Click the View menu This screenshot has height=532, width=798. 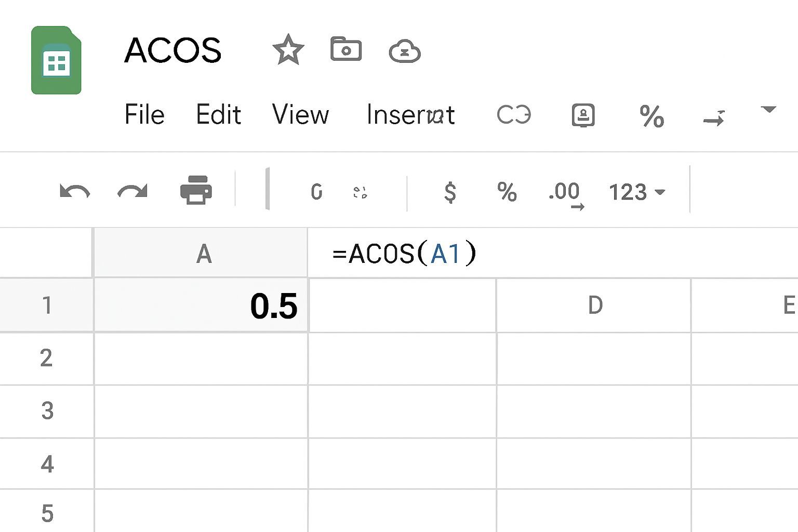coord(300,115)
